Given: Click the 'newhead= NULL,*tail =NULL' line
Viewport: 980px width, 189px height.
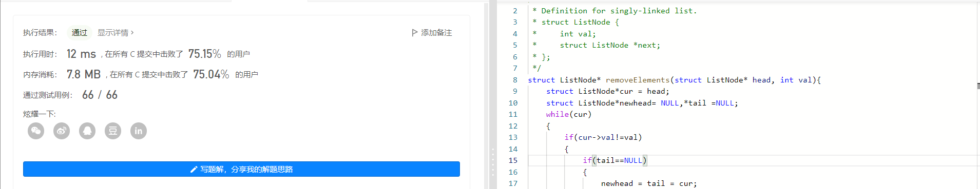Looking at the screenshot, I should (642, 103).
